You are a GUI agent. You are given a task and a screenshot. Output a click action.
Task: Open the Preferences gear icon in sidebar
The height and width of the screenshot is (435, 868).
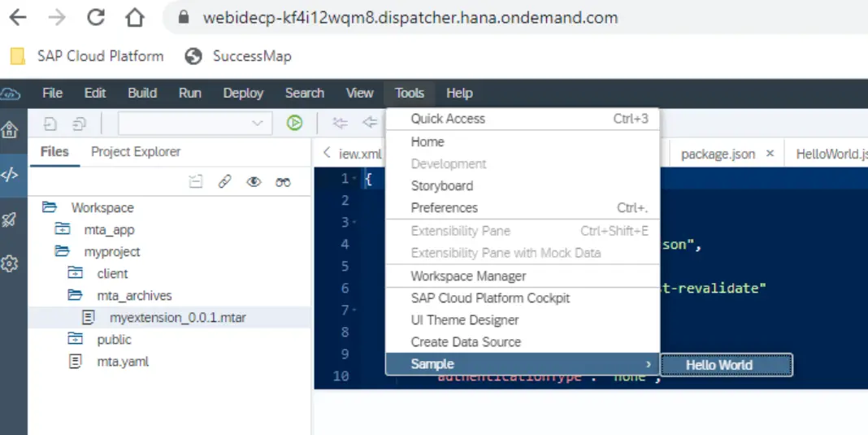point(10,263)
